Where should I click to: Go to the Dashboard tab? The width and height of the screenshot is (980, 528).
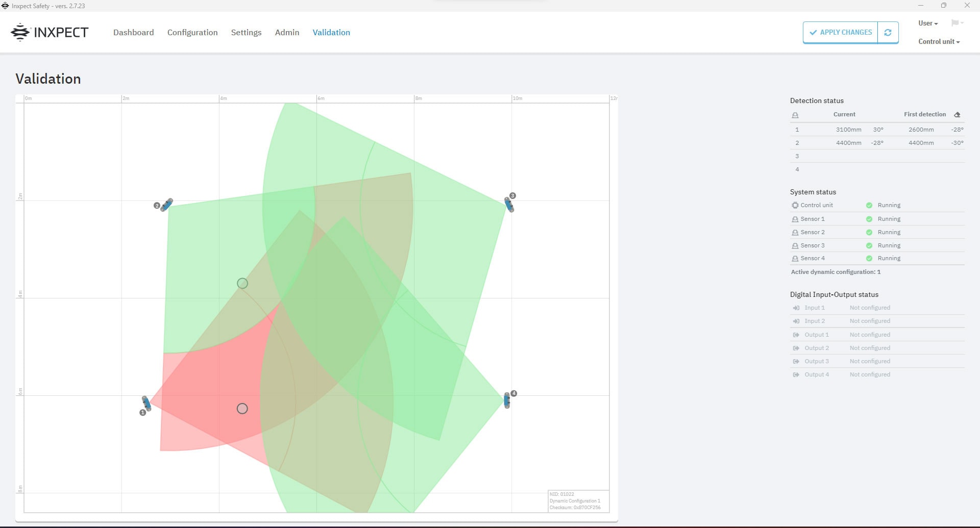(133, 33)
